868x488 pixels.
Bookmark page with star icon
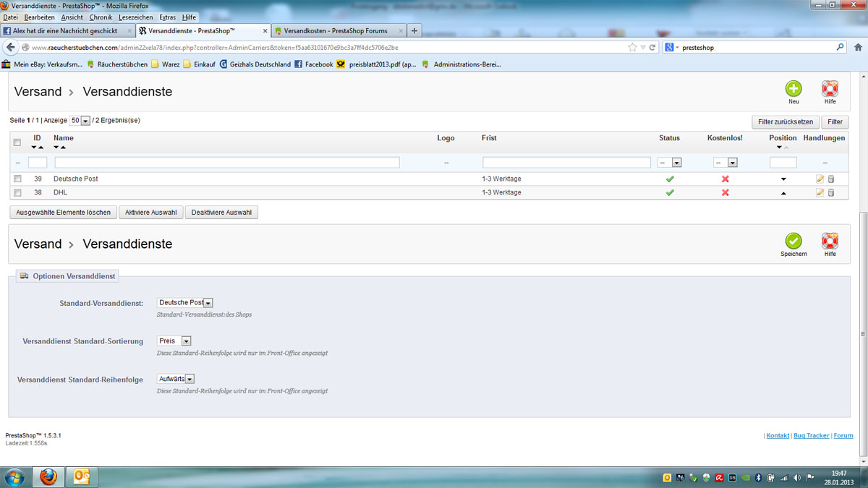tap(632, 47)
